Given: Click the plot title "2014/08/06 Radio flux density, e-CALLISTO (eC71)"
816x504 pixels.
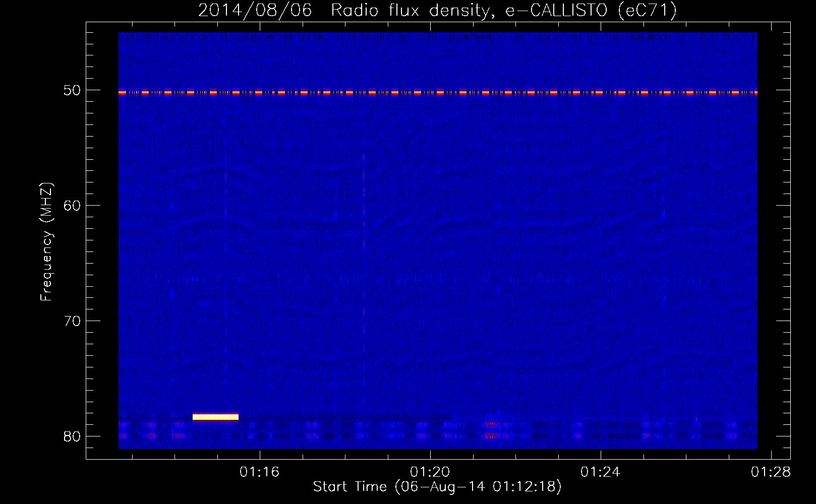Looking at the screenshot, I should pos(437,10).
